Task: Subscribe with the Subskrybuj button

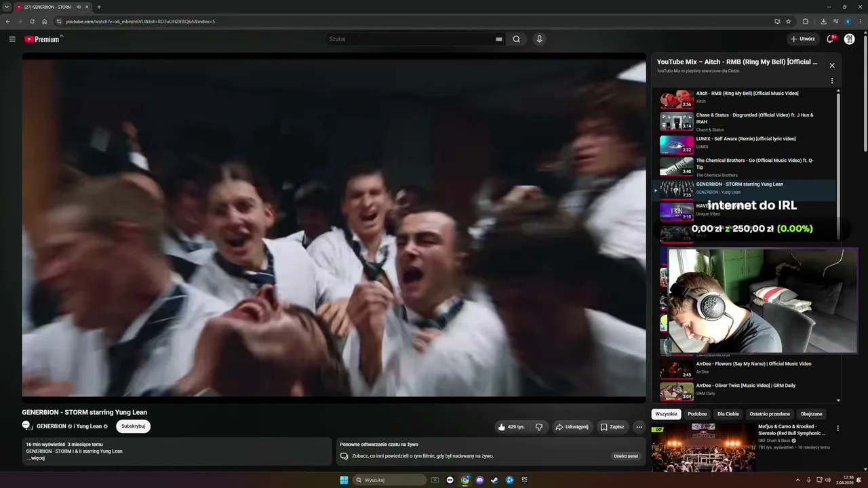Action: click(133, 426)
